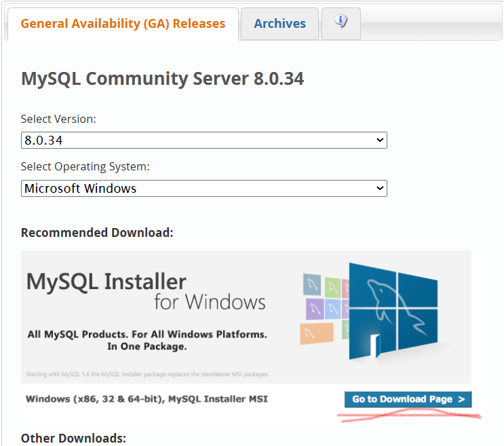The width and height of the screenshot is (504, 446).
Task: Open the information bubble icon tab
Action: point(341,24)
